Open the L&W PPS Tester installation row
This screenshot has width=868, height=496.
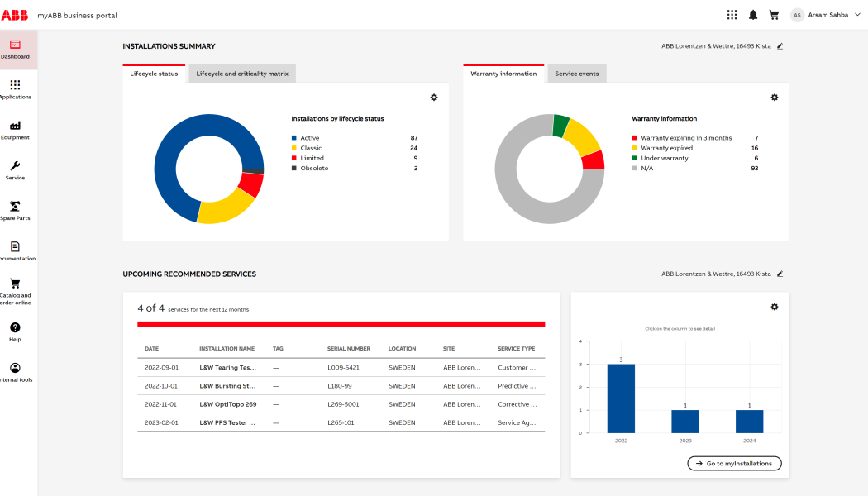coord(341,422)
